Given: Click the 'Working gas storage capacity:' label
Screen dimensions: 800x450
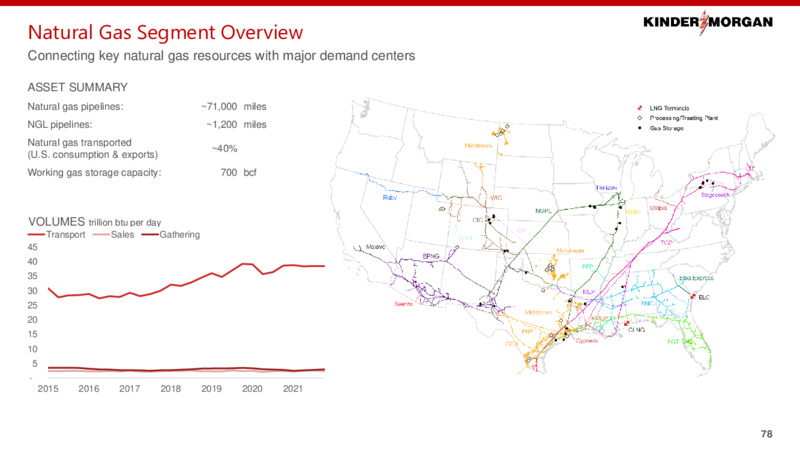Looking at the screenshot, I should click(x=94, y=172).
